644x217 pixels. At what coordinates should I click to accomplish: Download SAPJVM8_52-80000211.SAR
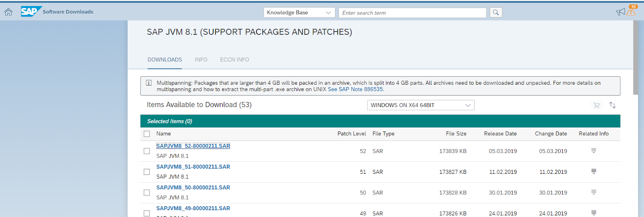193,146
